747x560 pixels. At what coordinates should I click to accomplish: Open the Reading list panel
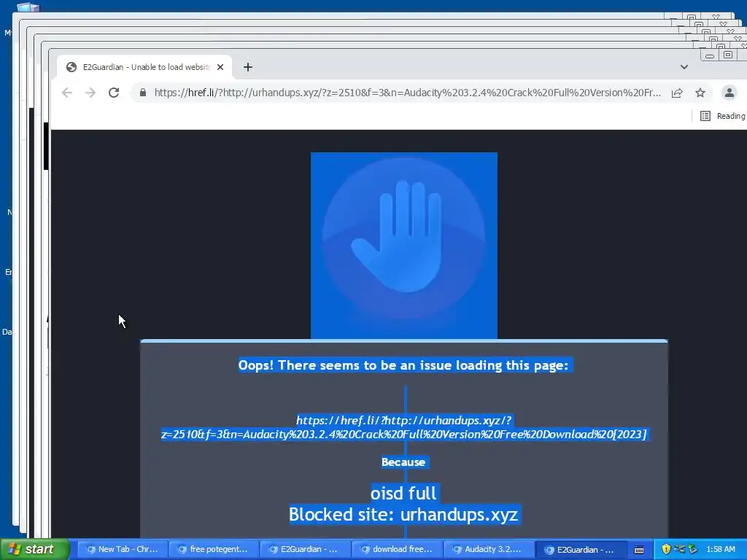coord(722,116)
